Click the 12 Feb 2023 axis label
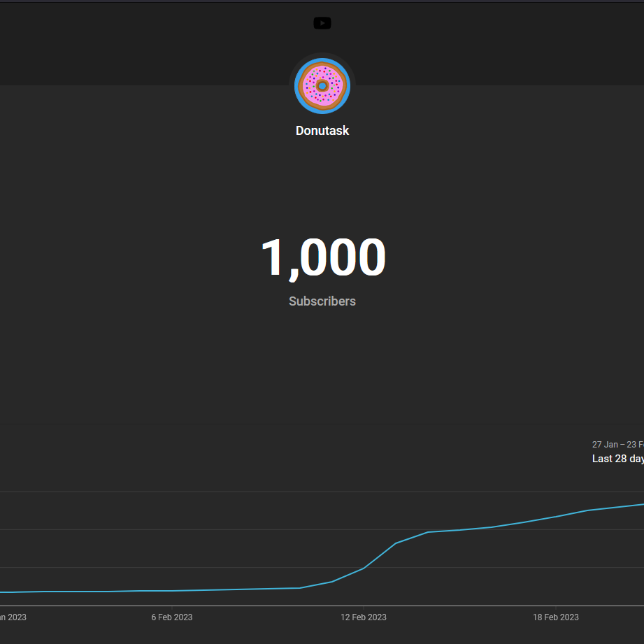The height and width of the screenshot is (644, 644). 363,617
